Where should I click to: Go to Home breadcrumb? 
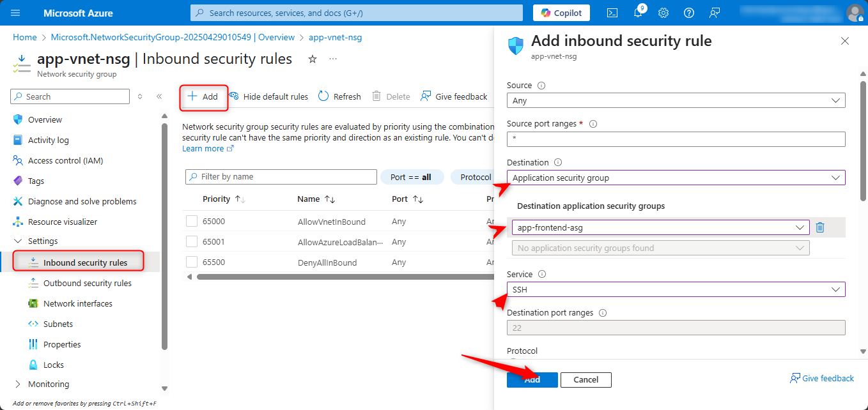(x=25, y=37)
